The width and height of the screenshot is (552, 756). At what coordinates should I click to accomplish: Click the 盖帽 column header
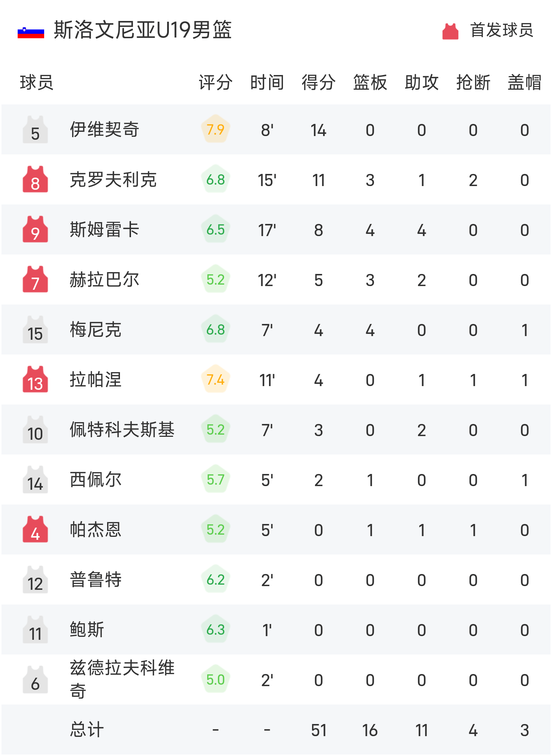tap(524, 83)
